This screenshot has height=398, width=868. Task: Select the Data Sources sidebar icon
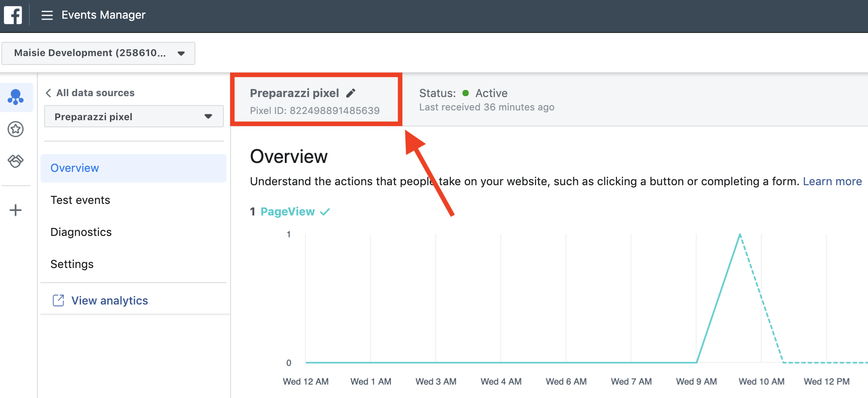(16, 97)
